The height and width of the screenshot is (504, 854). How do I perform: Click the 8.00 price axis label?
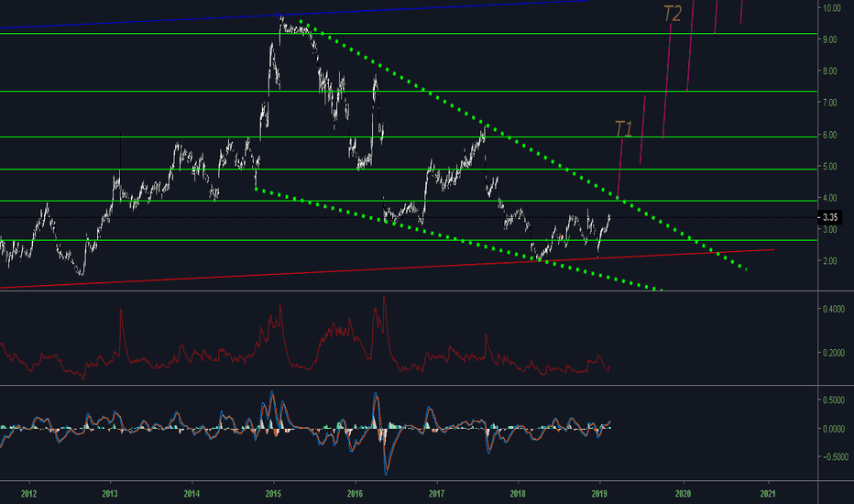click(830, 71)
